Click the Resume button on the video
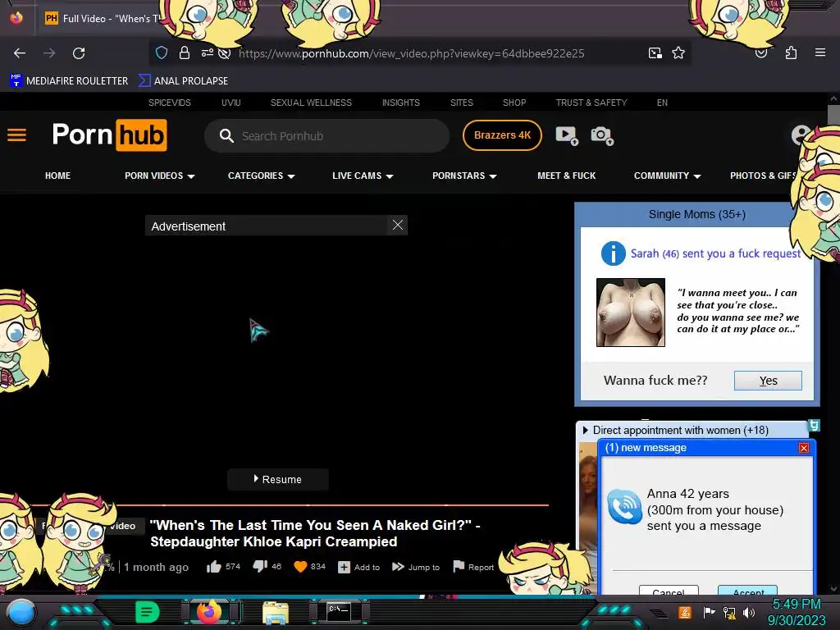Screen dimensions: 840x630 click(x=277, y=479)
